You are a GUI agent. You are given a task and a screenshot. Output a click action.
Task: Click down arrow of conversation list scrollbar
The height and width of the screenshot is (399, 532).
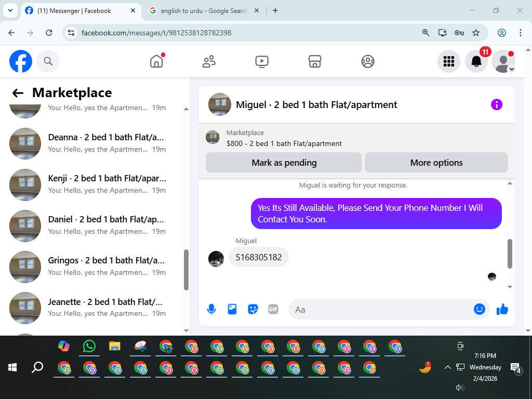point(186,330)
